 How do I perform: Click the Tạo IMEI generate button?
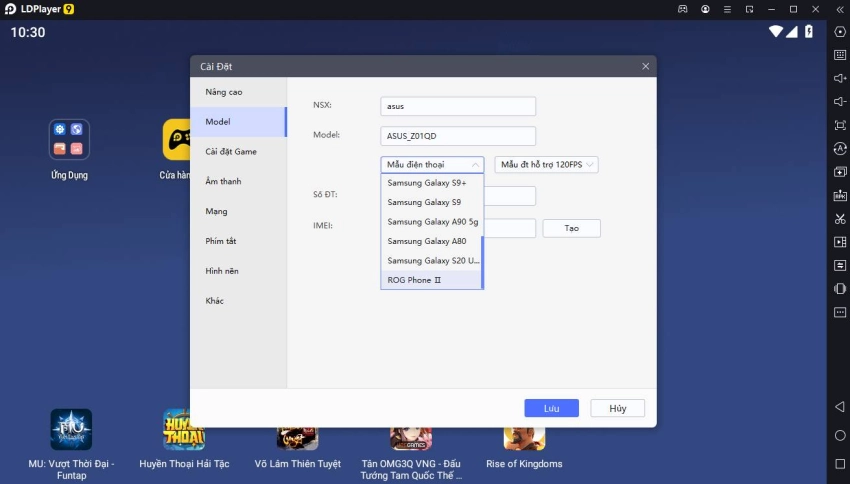(571, 228)
